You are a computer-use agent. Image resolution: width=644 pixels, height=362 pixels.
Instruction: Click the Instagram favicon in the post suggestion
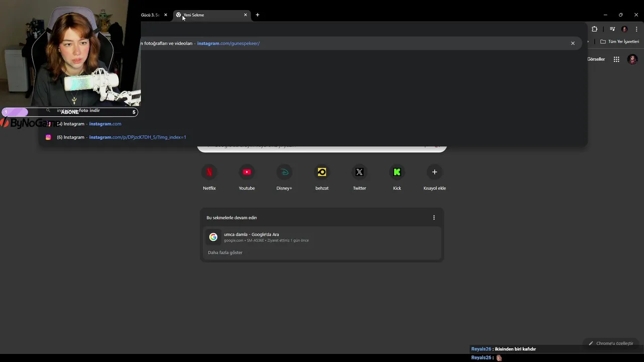click(48, 137)
